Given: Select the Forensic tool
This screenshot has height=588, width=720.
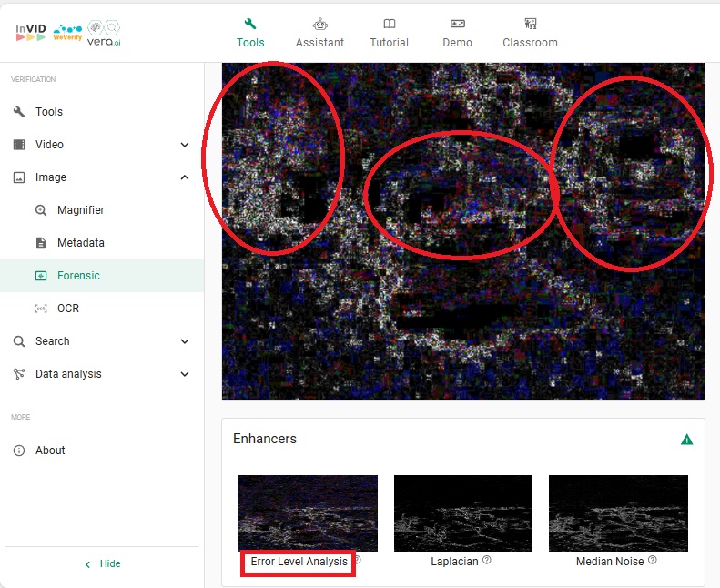Looking at the screenshot, I should click(x=78, y=276).
